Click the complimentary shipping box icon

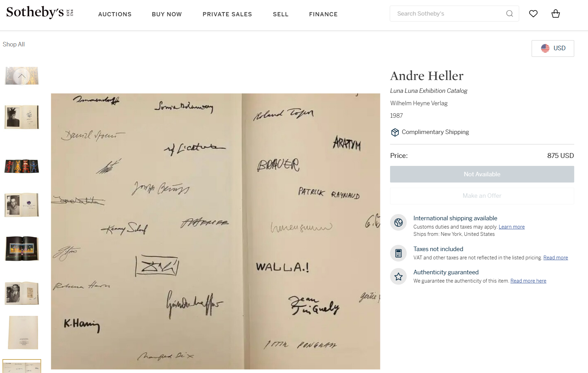pos(395,132)
